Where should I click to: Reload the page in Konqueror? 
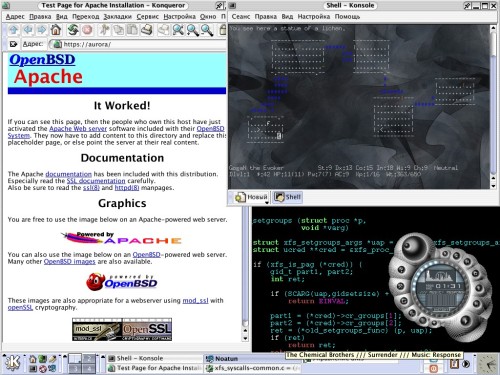click(73, 30)
